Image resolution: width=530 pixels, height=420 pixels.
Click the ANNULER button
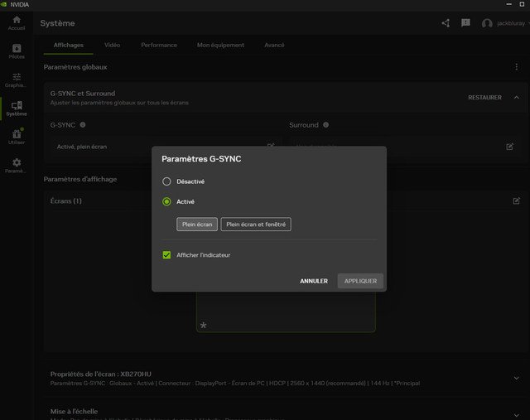(x=314, y=281)
